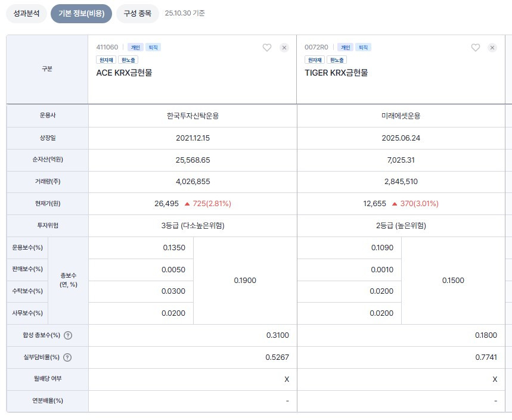
Task: Favorite ACE KRX금현물 with heart icon
Action: pyautogui.click(x=267, y=48)
